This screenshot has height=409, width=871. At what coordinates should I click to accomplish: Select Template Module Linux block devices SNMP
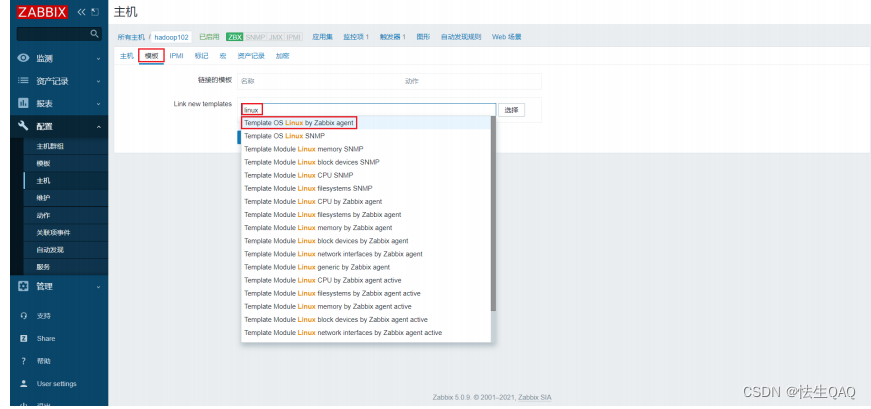366,162
